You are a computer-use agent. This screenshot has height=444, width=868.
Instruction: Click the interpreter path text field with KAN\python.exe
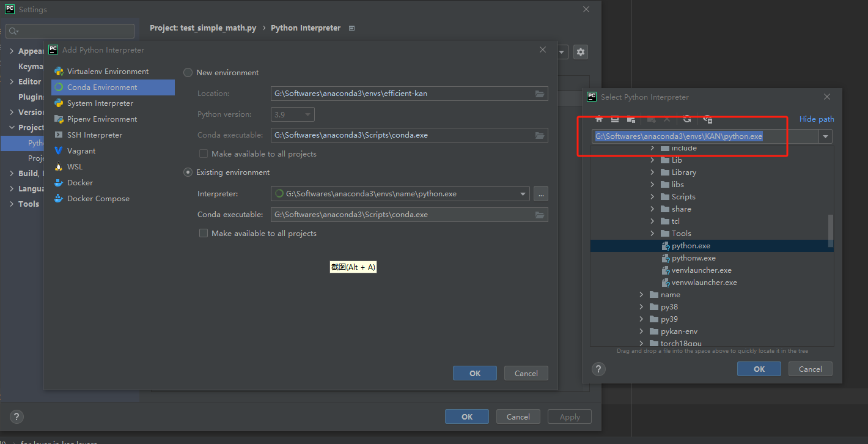(x=705, y=136)
